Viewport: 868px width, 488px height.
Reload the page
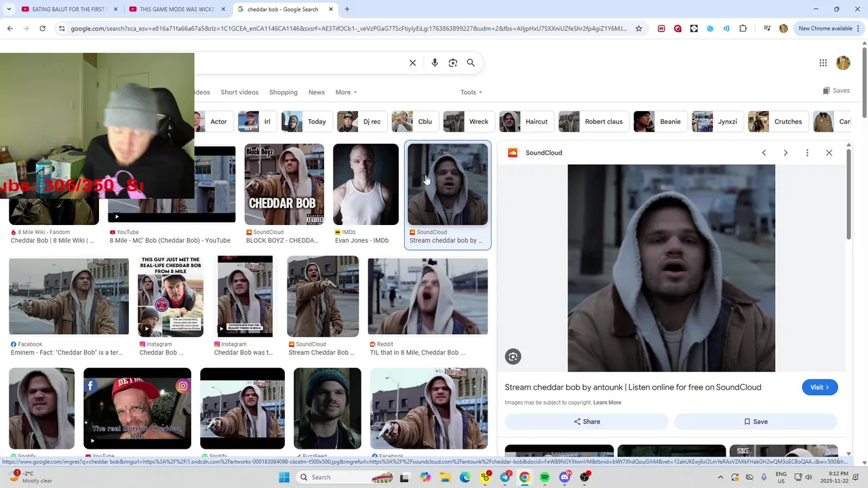(42, 28)
